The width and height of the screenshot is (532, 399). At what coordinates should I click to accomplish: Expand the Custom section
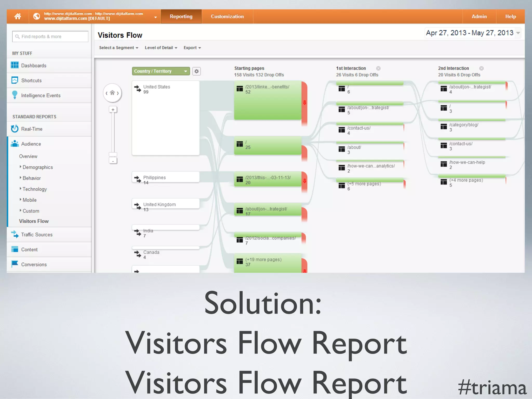[x=29, y=211]
